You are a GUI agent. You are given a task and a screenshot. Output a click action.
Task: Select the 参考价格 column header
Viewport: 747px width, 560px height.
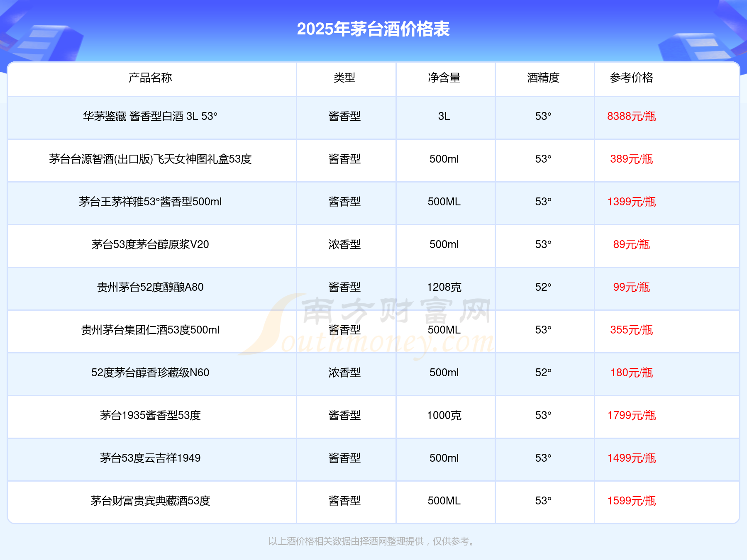click(632, 78)
